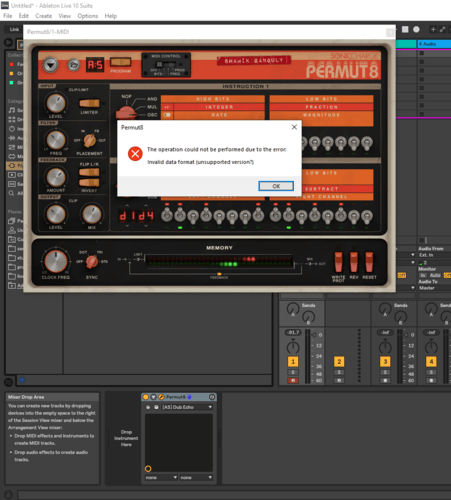This screenshot has height=500, width=451.
Task: Select Audio Effects category waveform icon
Action: 12,138
